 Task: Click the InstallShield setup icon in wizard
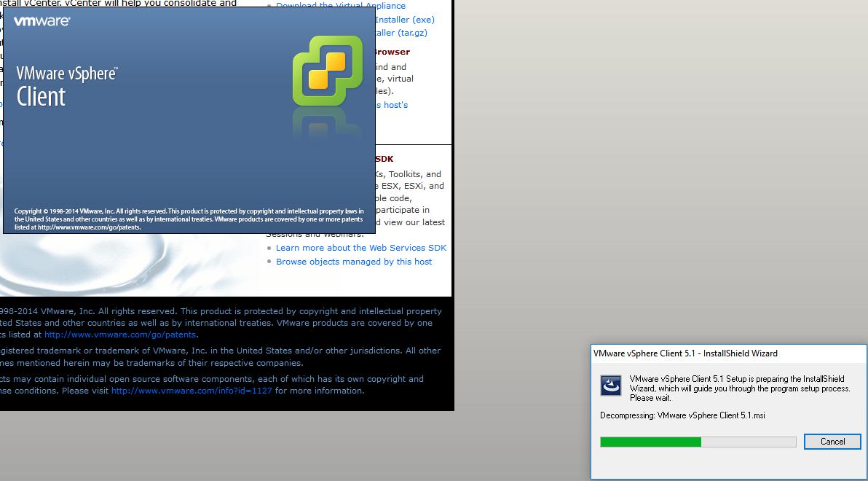tap(611, 385)
